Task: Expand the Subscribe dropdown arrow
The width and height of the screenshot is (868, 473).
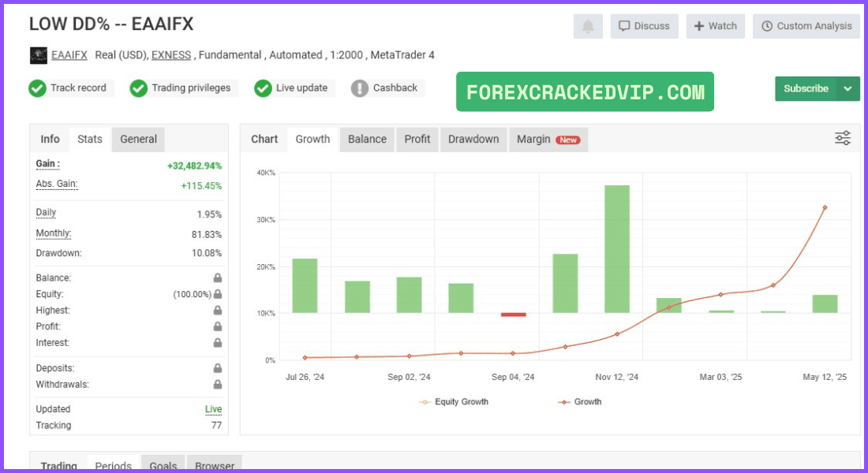Action: [847, 88]
